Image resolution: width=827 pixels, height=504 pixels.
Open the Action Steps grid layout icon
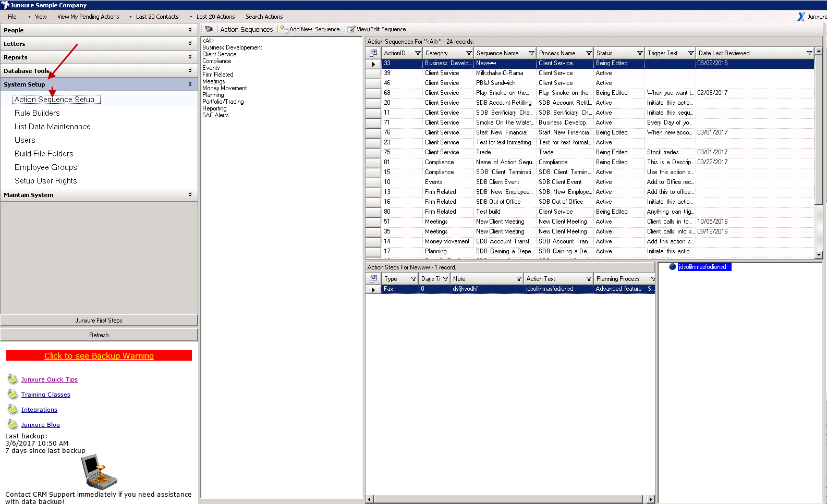[x=373, y=279]
